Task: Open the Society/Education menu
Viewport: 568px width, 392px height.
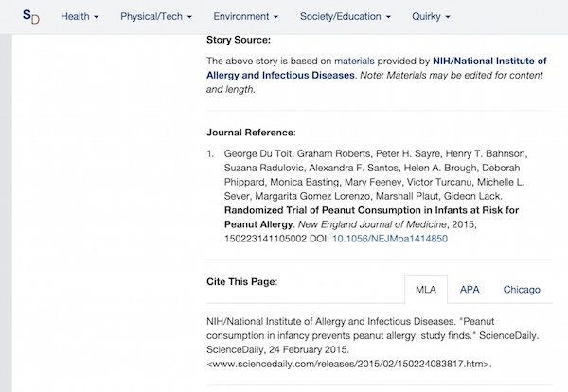Action: [x=345, y=17]
